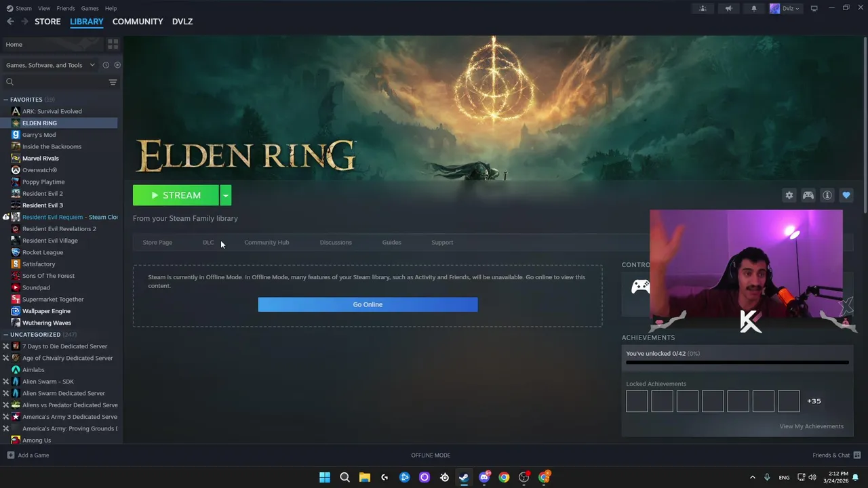Show only ready-to-play games filter
Viewport: 868px width, 488px height.
coord(117,65)
